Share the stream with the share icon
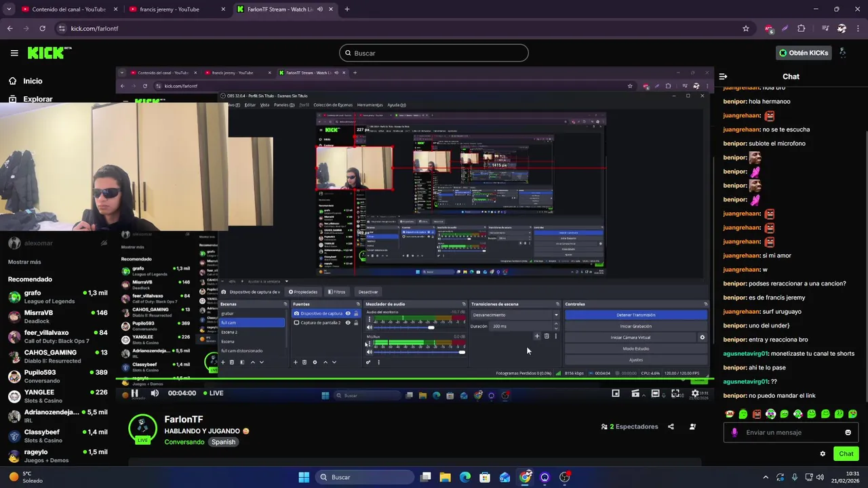Viewport: 868px width, 488px height. [x=671, y=427]
